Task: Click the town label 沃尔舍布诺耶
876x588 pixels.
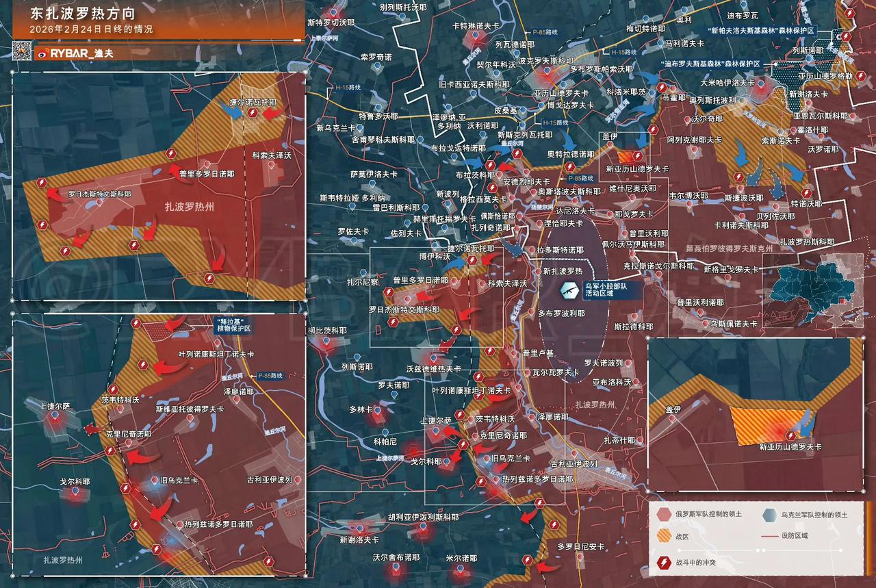Action: click(x=396, y=558)
